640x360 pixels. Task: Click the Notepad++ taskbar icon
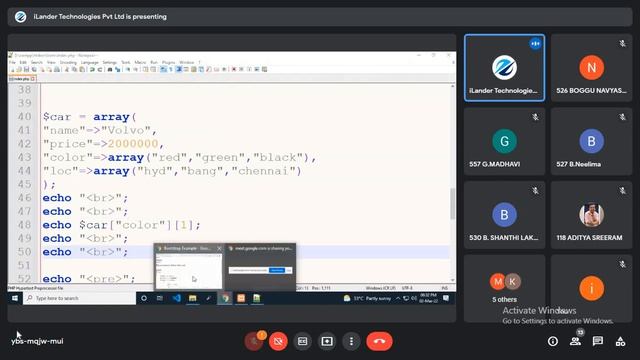257,298
